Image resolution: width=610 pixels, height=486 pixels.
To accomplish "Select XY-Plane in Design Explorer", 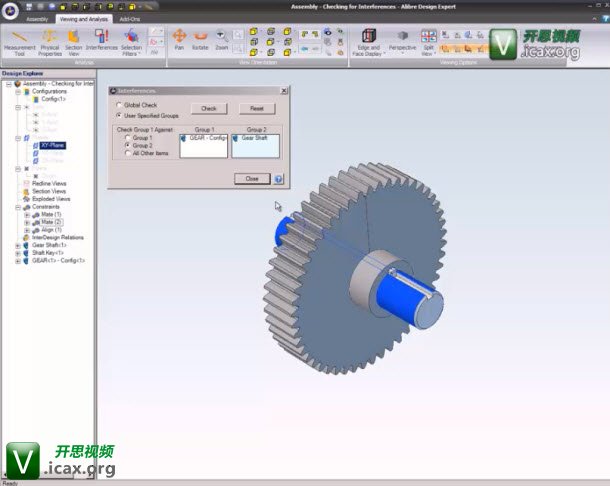I will (x=53, y=145).
